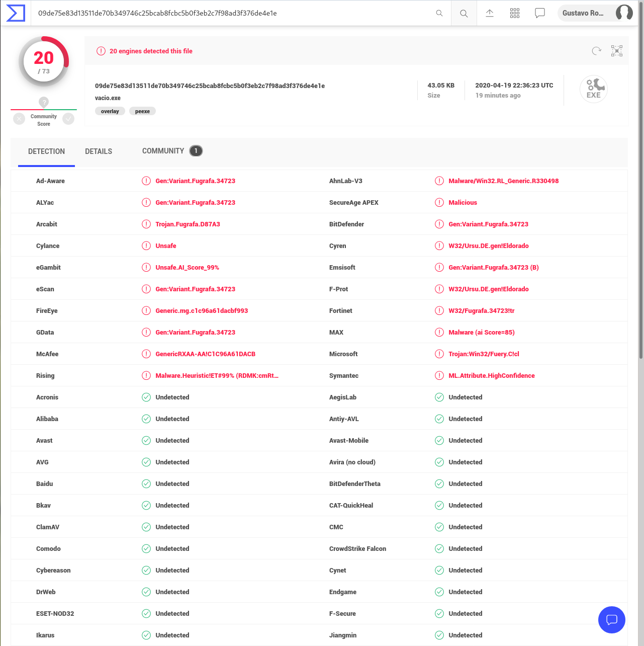Click the Trojan:Win32/Fuery.C!cl result
The height and width of the screenshot is (646, 644).
pos(484,354)
